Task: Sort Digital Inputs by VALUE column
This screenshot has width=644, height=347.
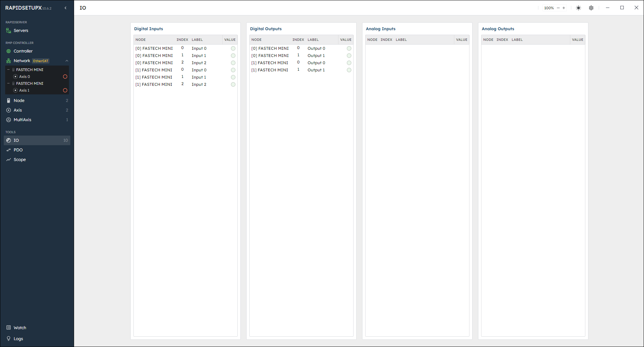Action: click(230, 40)
